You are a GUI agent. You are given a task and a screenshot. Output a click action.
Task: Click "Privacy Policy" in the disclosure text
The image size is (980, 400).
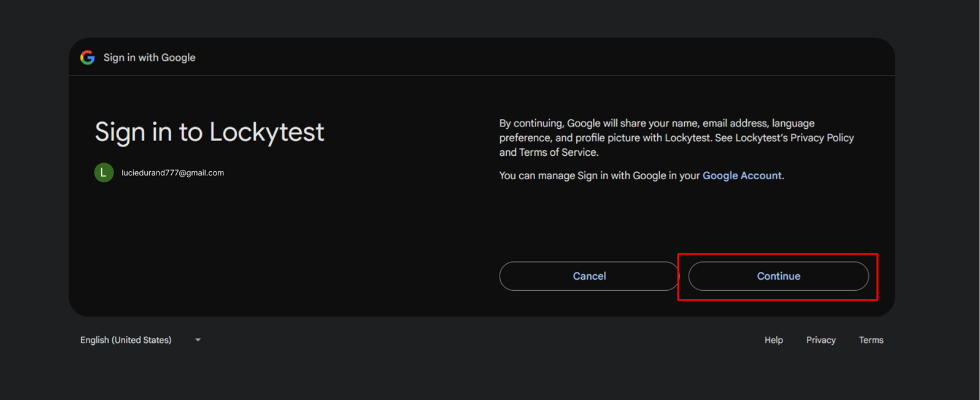(822, 138)
